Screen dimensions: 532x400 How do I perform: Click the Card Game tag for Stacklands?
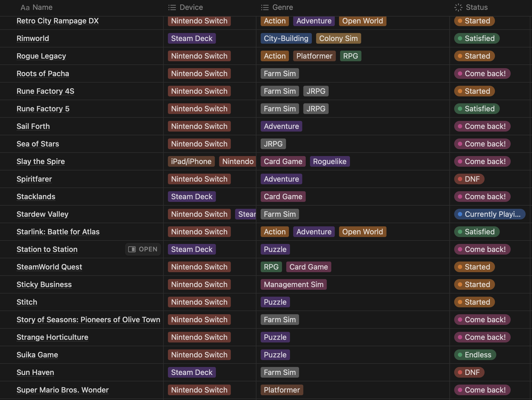[283, 197]
